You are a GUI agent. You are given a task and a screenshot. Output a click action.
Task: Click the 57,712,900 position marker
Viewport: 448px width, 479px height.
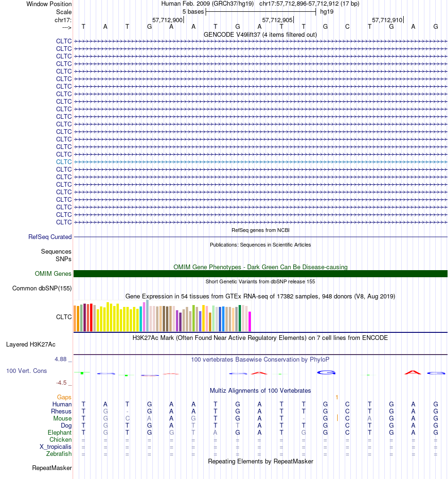click(168, 20)
